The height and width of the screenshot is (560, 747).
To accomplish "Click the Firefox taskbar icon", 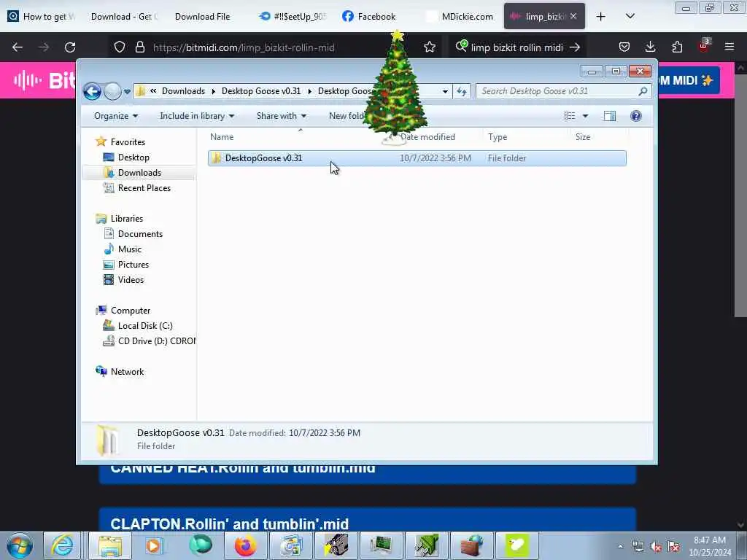I will pos(245,545).
